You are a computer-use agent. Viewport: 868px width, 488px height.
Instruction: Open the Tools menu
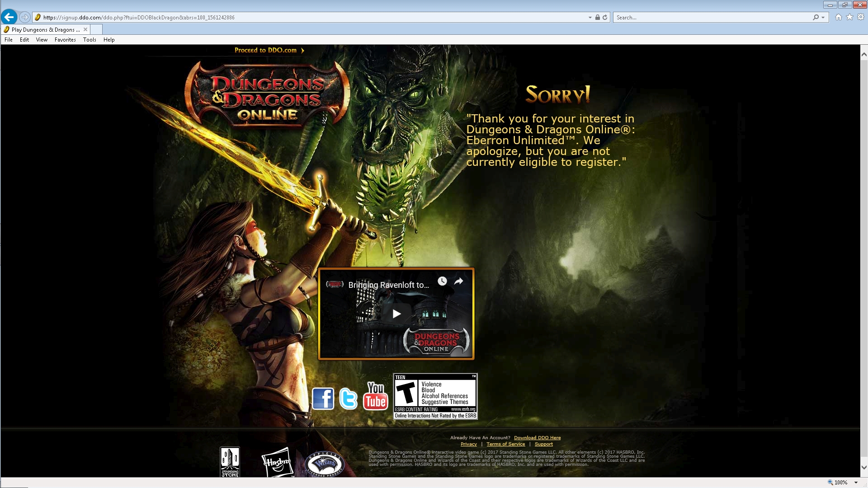point(90,40)
